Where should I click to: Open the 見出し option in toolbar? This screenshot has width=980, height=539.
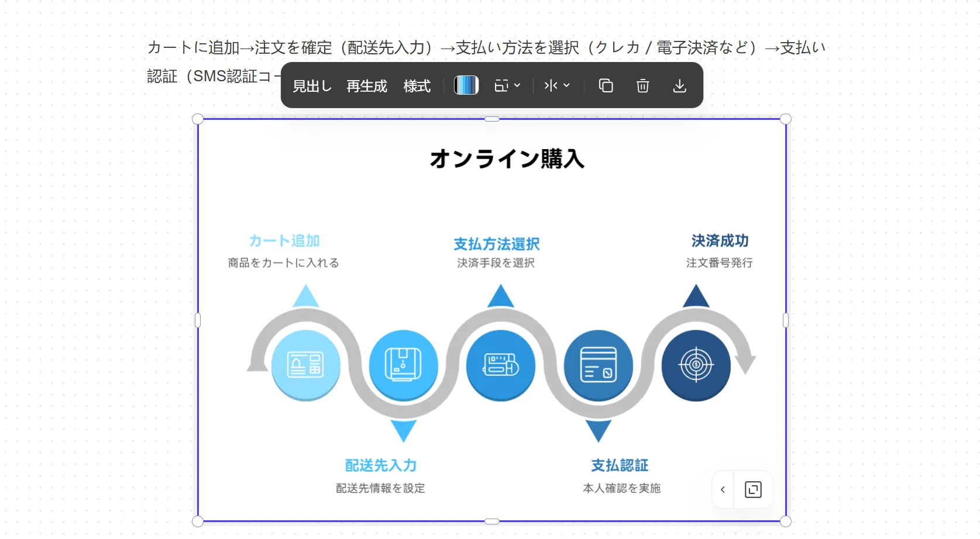point(312,86)
